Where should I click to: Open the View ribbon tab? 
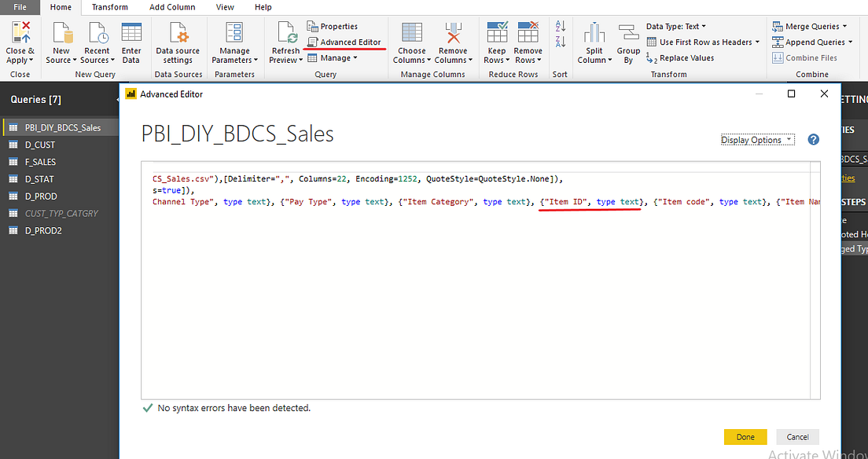tap(225, 7)
